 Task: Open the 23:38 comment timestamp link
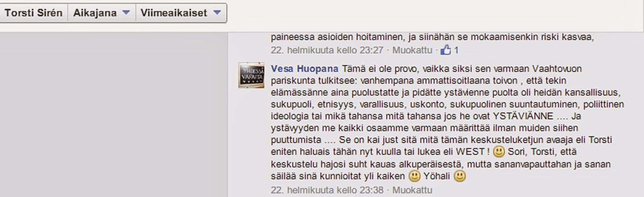pos(327,190)
